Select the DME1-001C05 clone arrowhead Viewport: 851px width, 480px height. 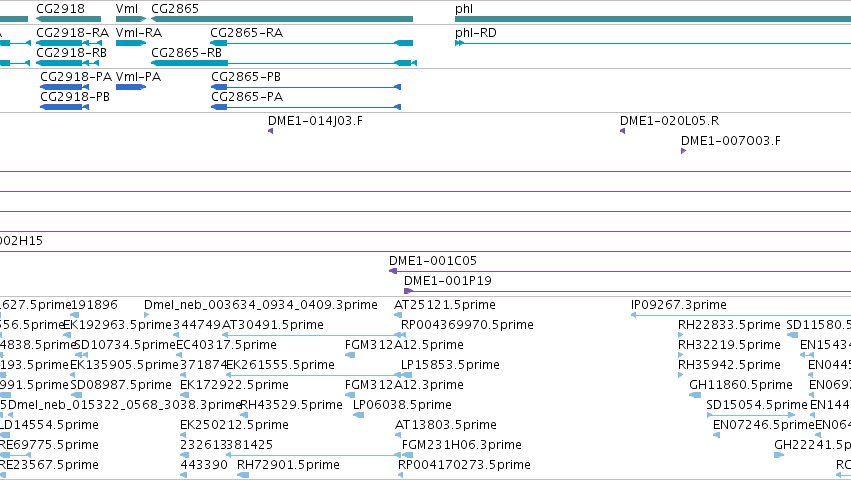click(393, 271)
